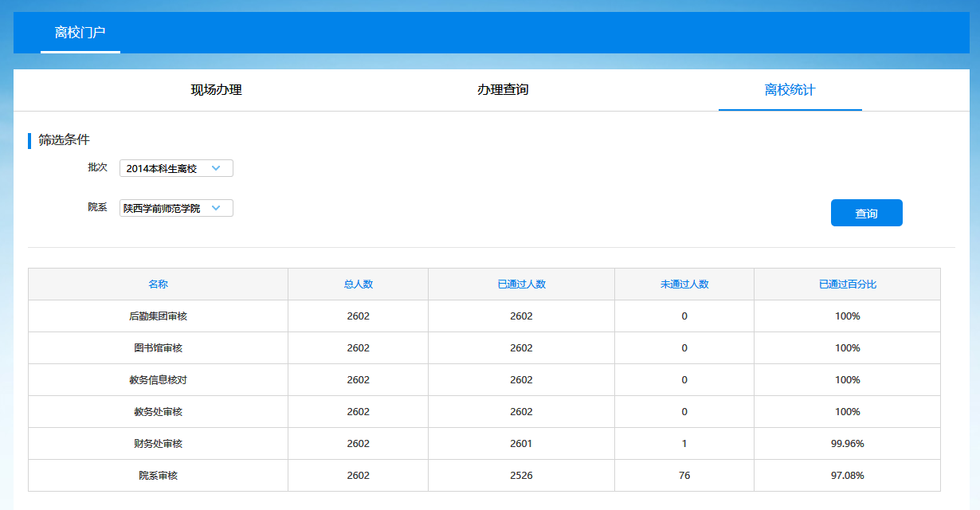The height and width of the screenshot is (510, 980).
Task: Click the 未通过人数 column header
Action: (684, 284)
